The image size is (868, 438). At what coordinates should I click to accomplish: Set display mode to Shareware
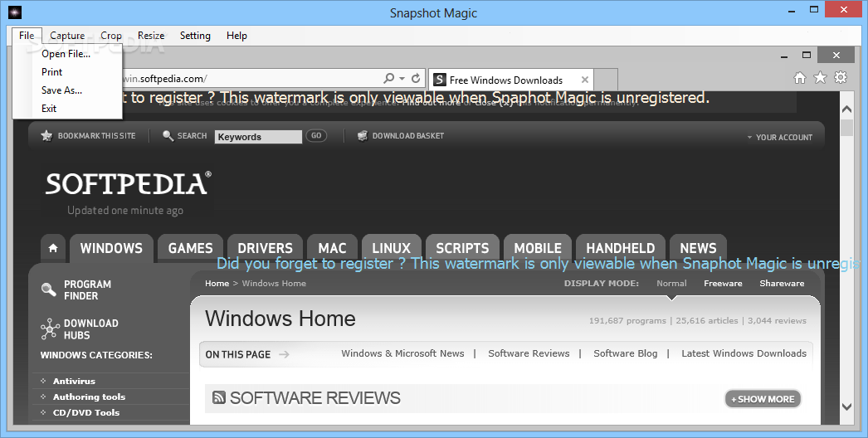pos(782,283)
